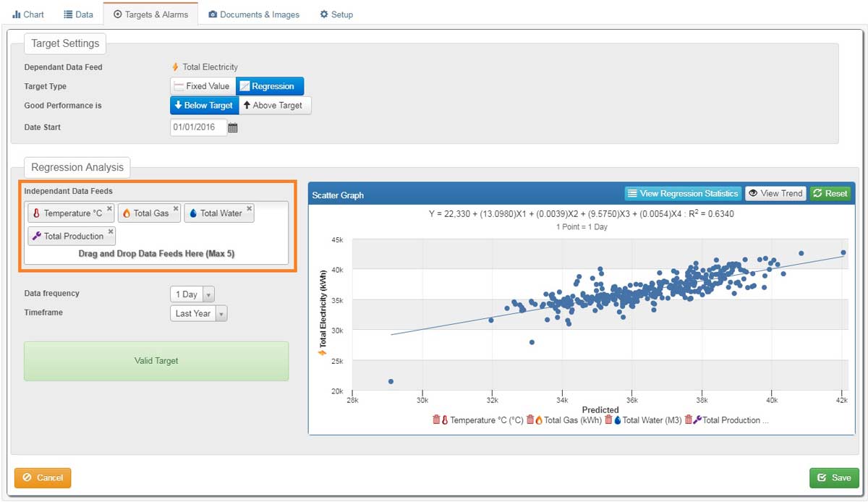Click 'Drag and Drop Data Feeds Here' text

[x=156, y=254]
